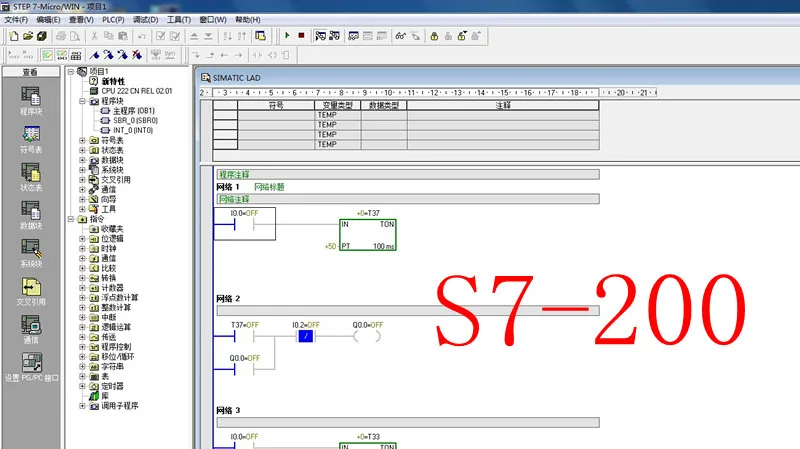Image resolution: width=800 pixels, height=449 pixels.
Task: Open the 调试(D) menu
Action: 145,19
